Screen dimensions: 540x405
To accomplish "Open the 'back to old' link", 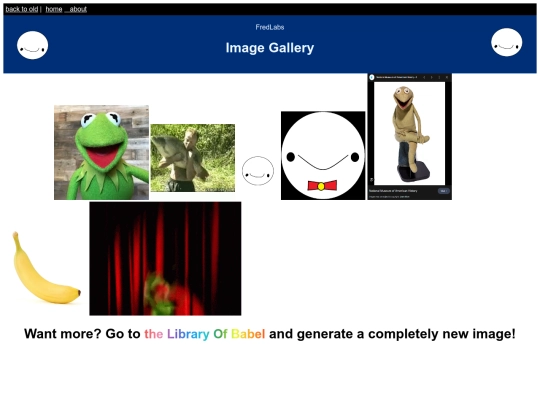I will [x=22, y=9].
